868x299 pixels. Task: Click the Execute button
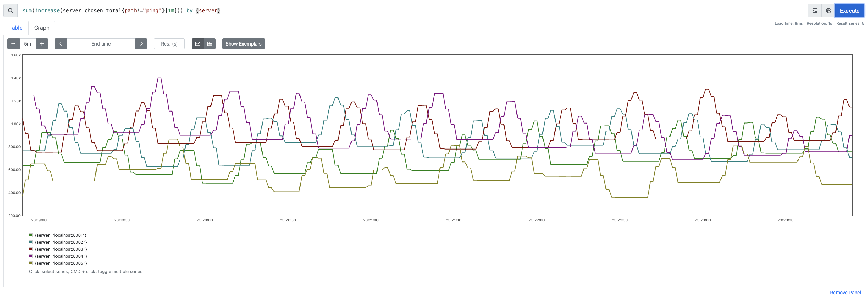(850, 11)
